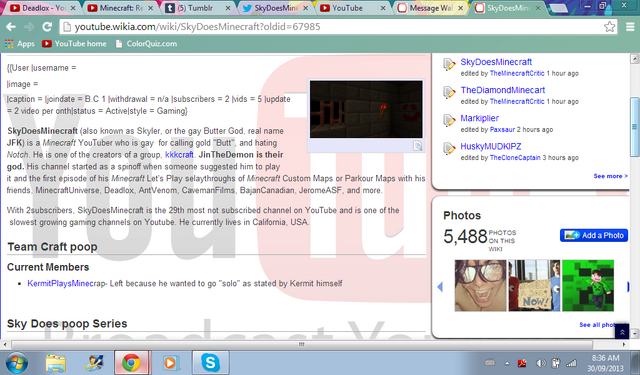Open the Markiplier recent activity link
640x375 pixels.
tap(480, 118)
